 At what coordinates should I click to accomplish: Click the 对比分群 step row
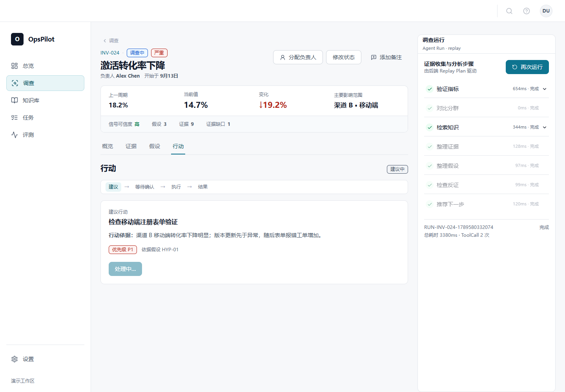coord(487,108)
